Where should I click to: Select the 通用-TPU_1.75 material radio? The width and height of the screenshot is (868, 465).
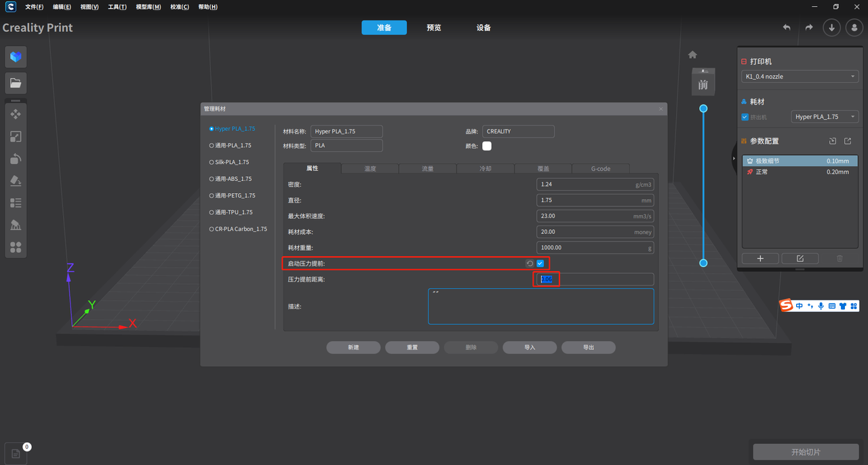tap(212, 212)
